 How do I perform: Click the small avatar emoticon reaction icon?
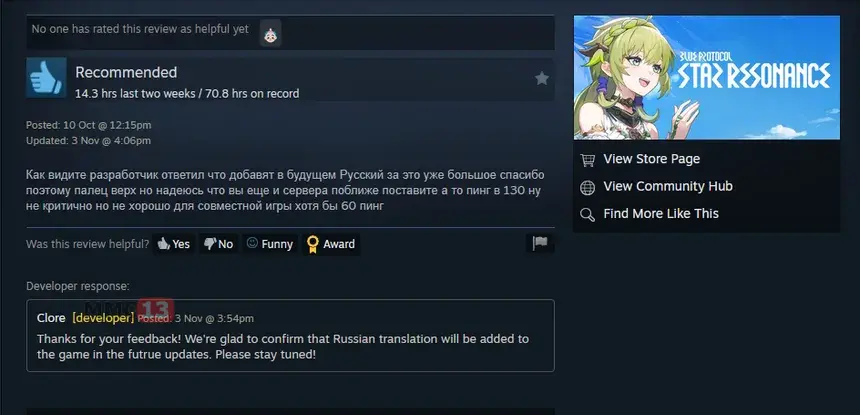click(x=270, y=34)
